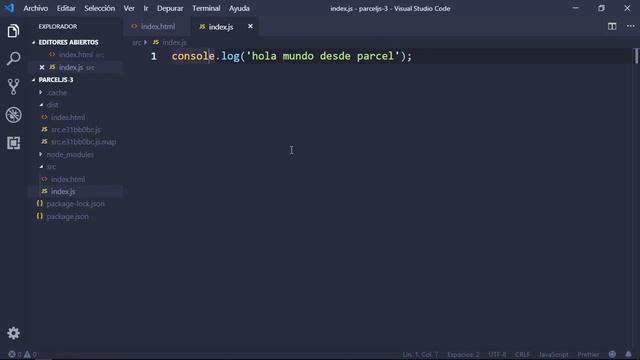This screenshot has width=640, height=360.
Task: Select index.js in the src folder
Action: tap(63, 191)
